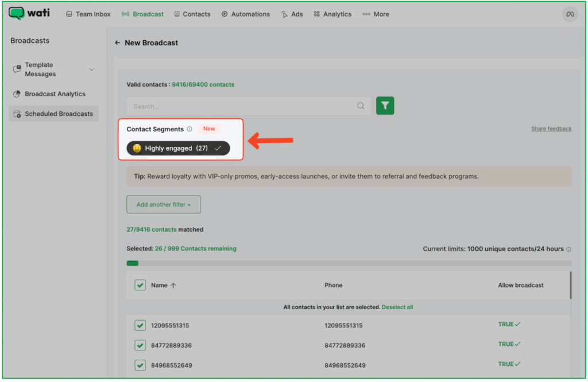This screenshot has height=382, width=588.
Task: Switch to the Contacts section
Action: pos(192,14)
